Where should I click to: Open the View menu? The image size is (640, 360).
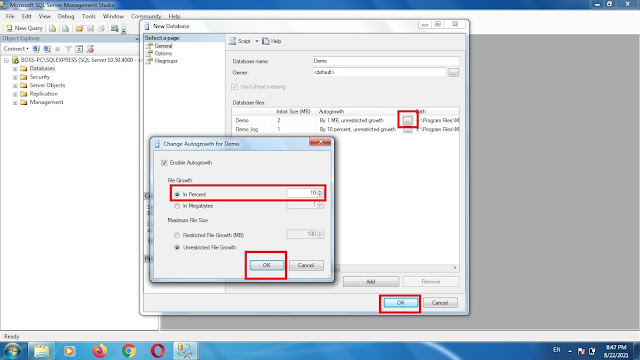tap(44, 16)
